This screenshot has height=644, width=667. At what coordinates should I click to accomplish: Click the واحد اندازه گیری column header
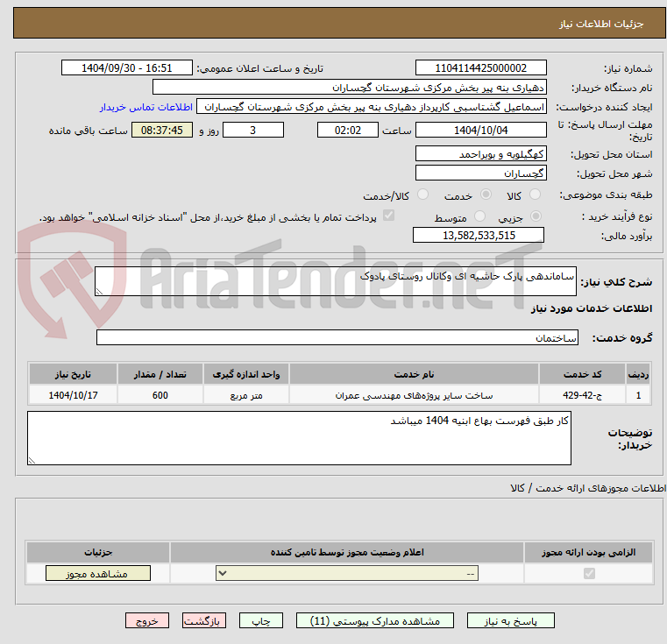[246, 374]
